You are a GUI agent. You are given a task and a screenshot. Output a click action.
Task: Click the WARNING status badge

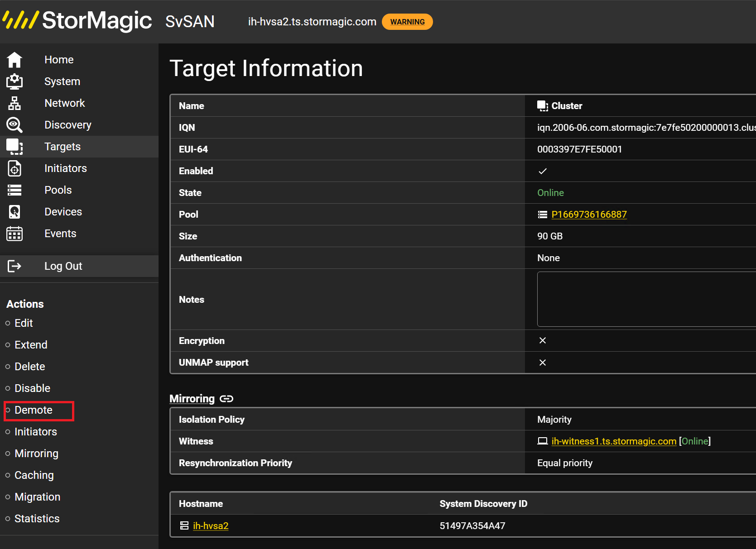(x=407, y=22)
